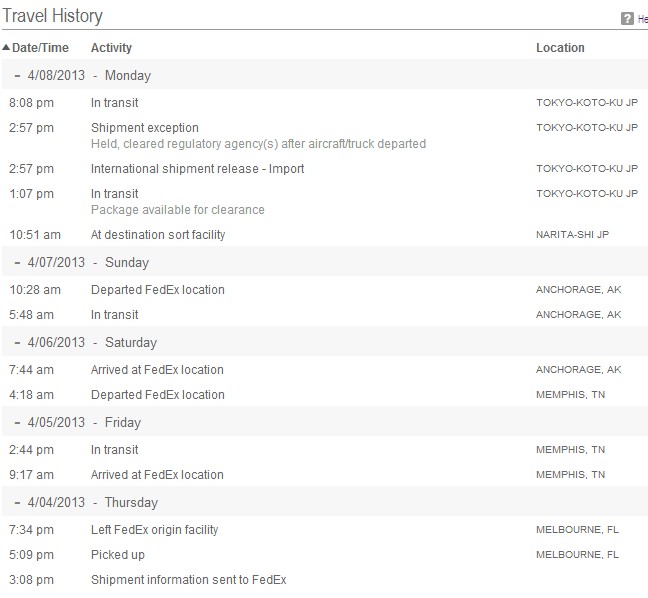Sort by the Date/Time column header
This screenshot has height=598, width=648.
(x=40, y=48)
